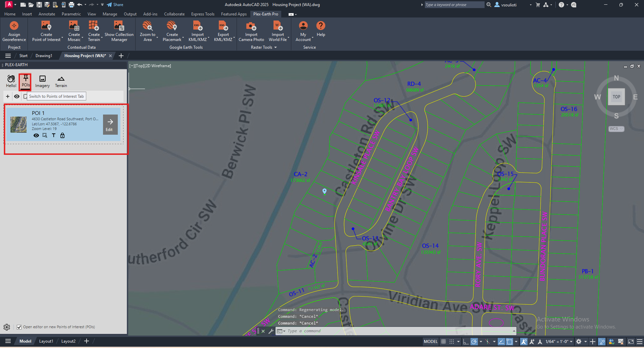Click Create Placemark tool
The image size is (644, 348).
click(172, 31)
